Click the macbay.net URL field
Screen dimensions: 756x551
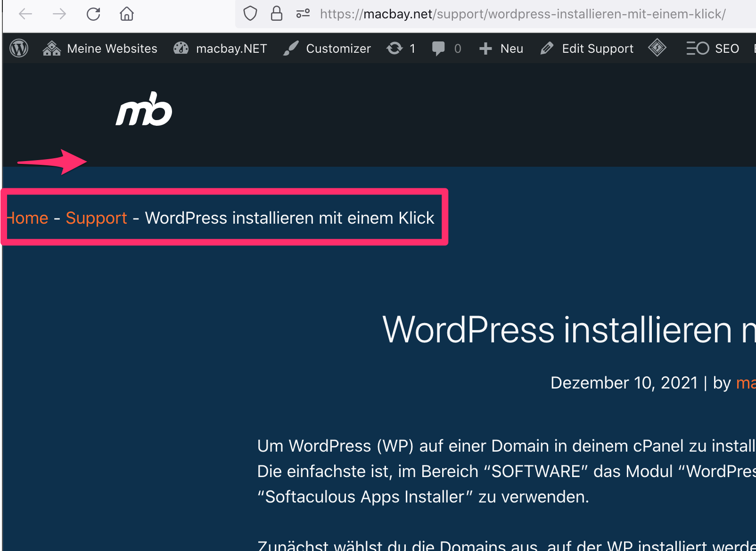(x=523, y=14)
